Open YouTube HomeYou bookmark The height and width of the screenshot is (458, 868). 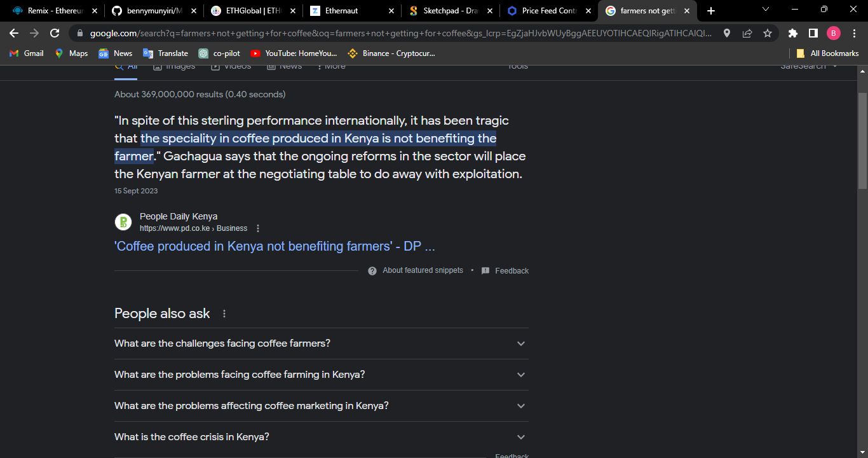(294, 53)
